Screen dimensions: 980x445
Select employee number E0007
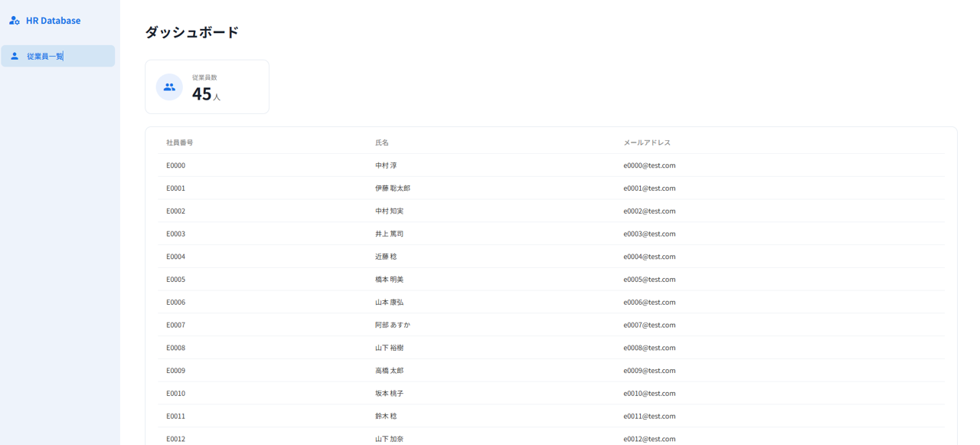(x=176, y=325)
